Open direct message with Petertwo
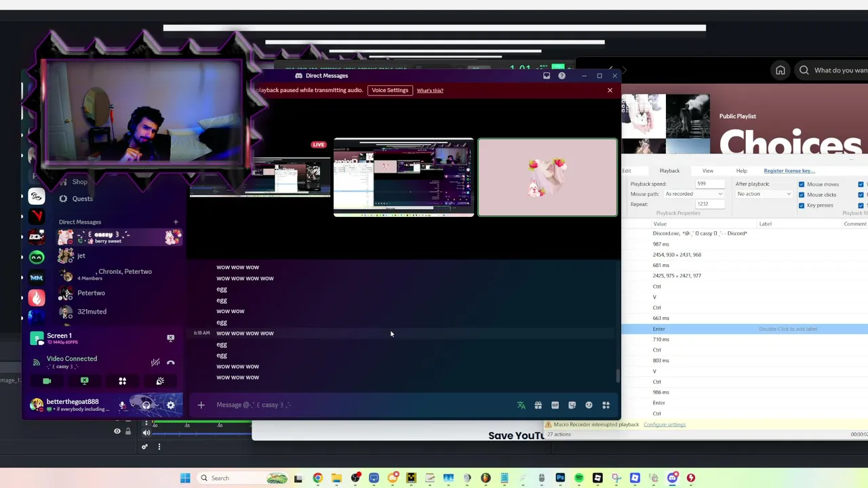Image resolution: width=868 pixels, height=488 pixels. tap(119, 293)
